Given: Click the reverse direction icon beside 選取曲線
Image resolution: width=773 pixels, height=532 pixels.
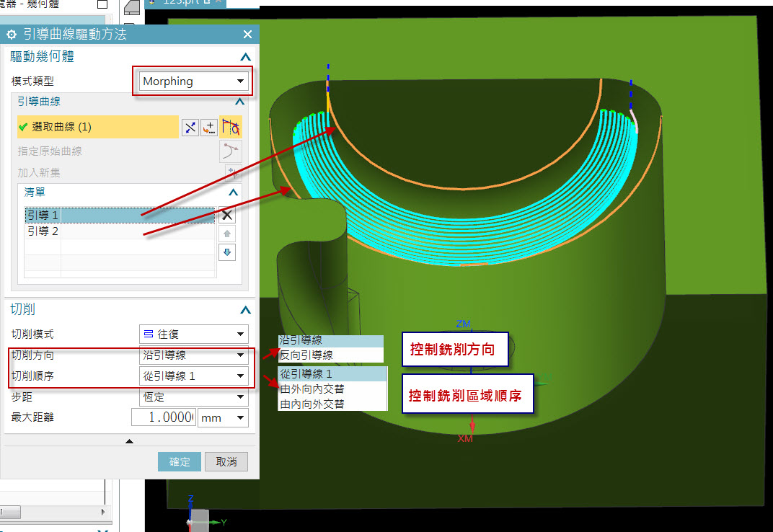Looking at the screenshot, I should (190, 128).
